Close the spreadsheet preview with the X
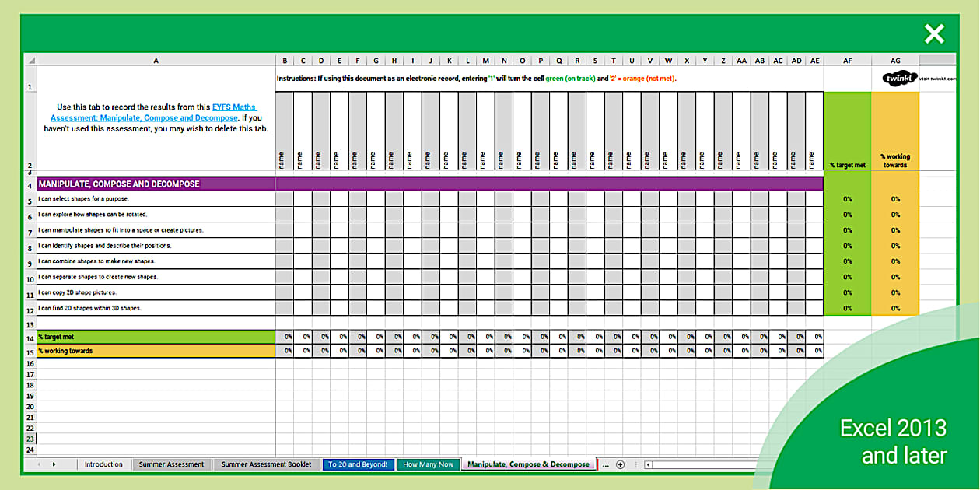Image resolution: width=980 pixels, height=490 pixels. pyautogui.click(x=933, y=34)
